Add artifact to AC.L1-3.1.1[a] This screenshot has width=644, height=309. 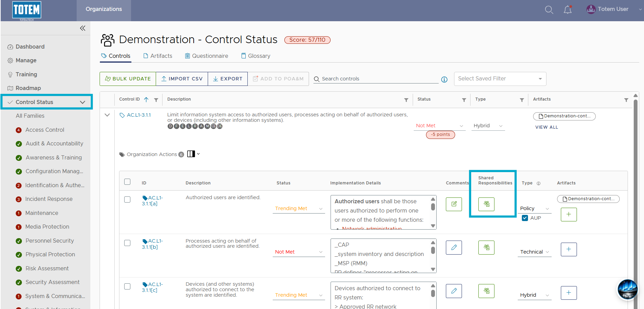click(x=569, y=215)
